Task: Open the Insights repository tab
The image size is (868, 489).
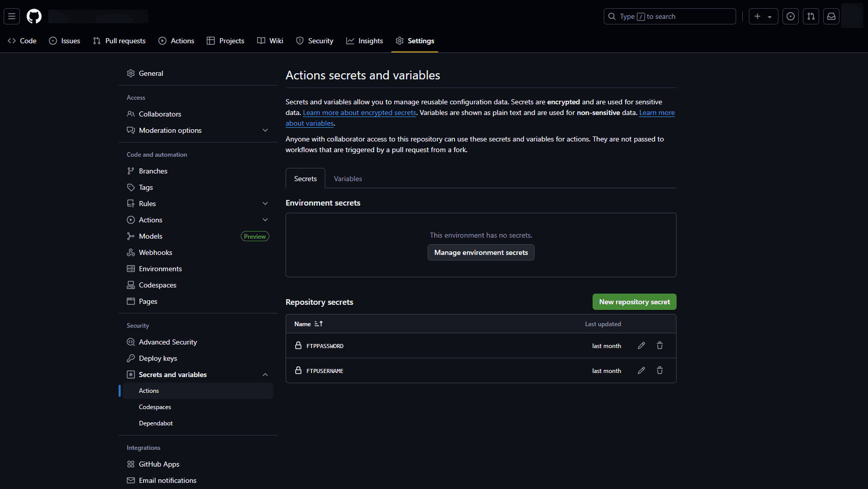Action: [365, 41]
